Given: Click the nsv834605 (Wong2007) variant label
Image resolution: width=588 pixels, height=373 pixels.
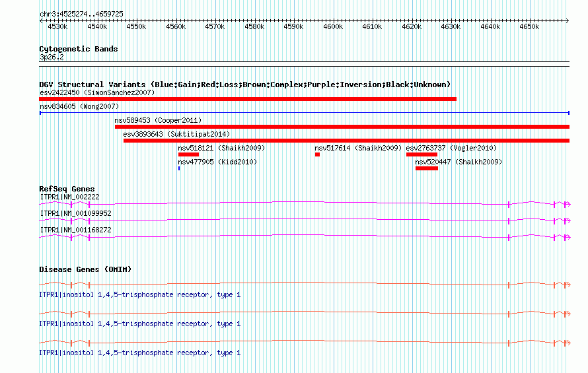Looking at the screenshot, I should point(79,106).
